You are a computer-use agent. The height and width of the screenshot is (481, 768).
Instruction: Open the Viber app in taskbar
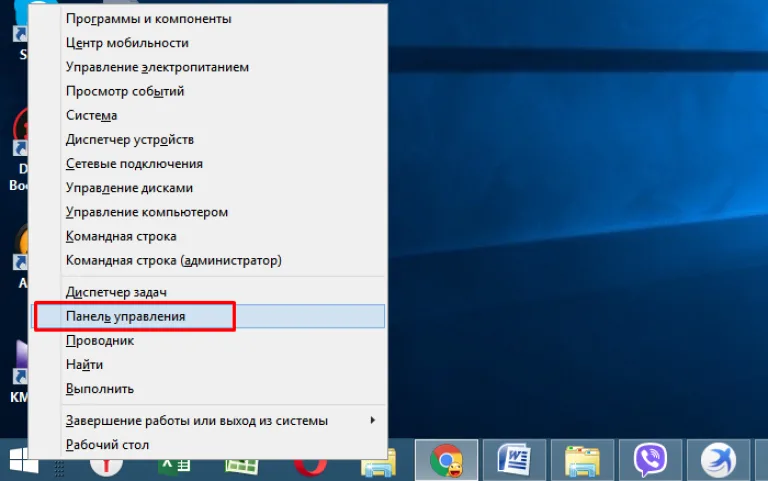pyautogui.click(x=650, y=460)
